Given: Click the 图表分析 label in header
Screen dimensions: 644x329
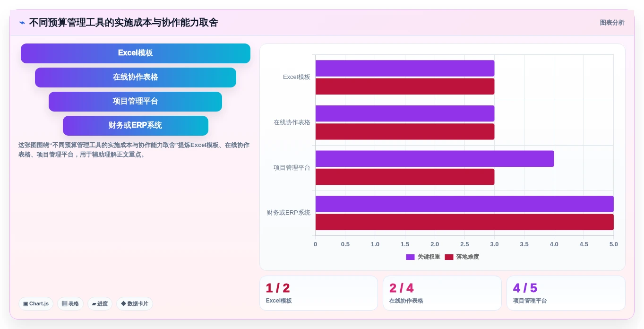Looking at the screenshot, I should tap(612, 23).
